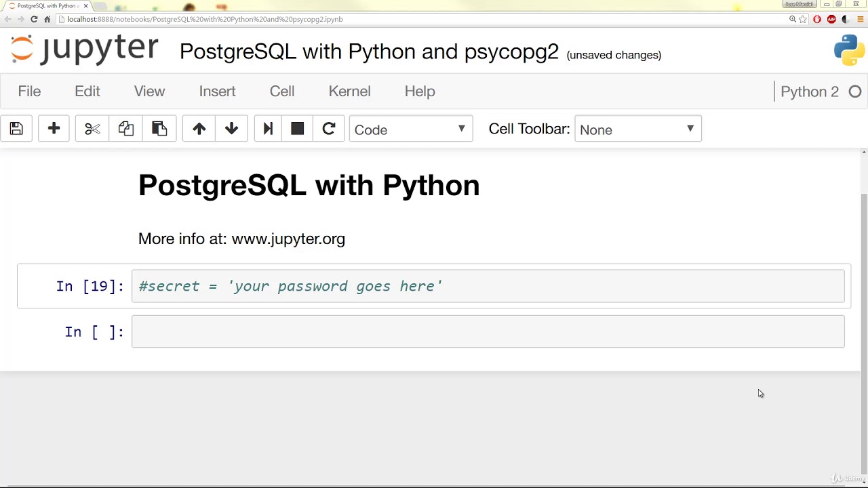This screenshot has width=868, height=488.
Task: Click the #secret password code cell
Action: tap(488, 286)
